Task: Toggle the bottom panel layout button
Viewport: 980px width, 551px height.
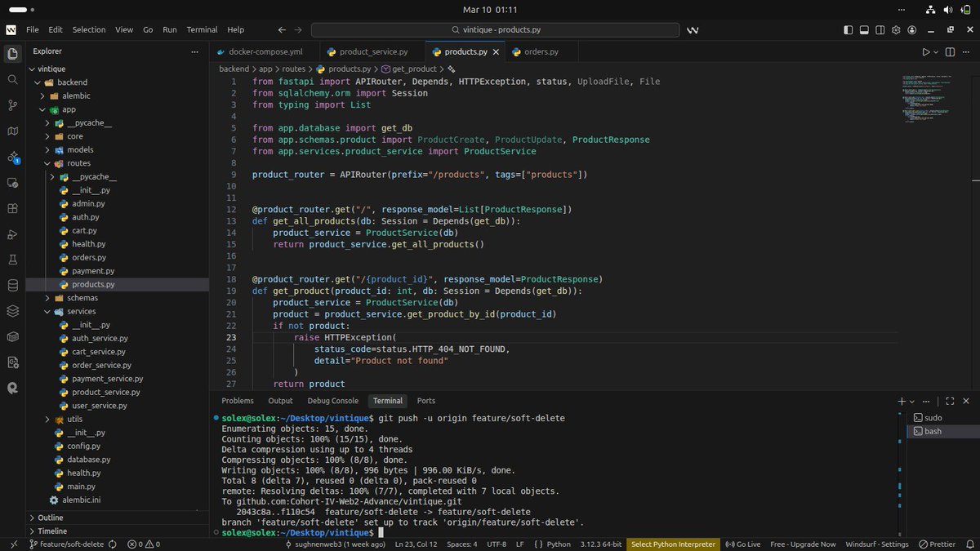Action: (x=865, y=29)
